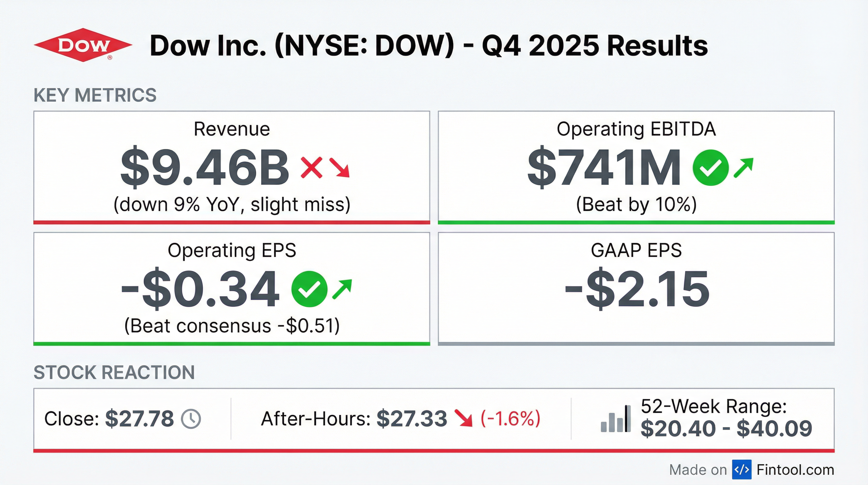Click the clock icon next to Close price
Screen dimensions: 868x485
[191, 419]
